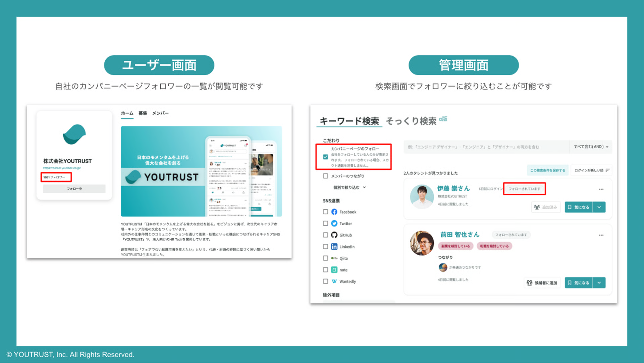Image resolution: width=644 pixels, height=363 pixels.
Task: Select the 募集 tab on the company page
Action: [142, 113]
